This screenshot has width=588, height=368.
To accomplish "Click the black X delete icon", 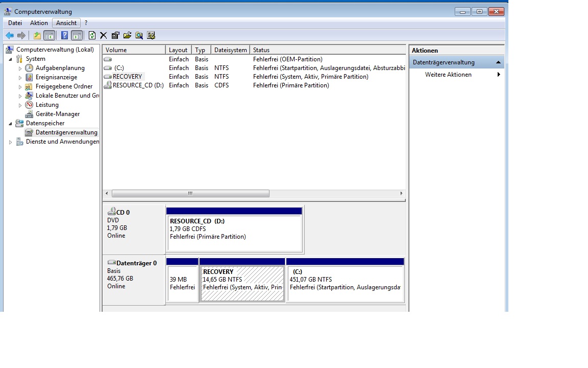I will point(104,36).
